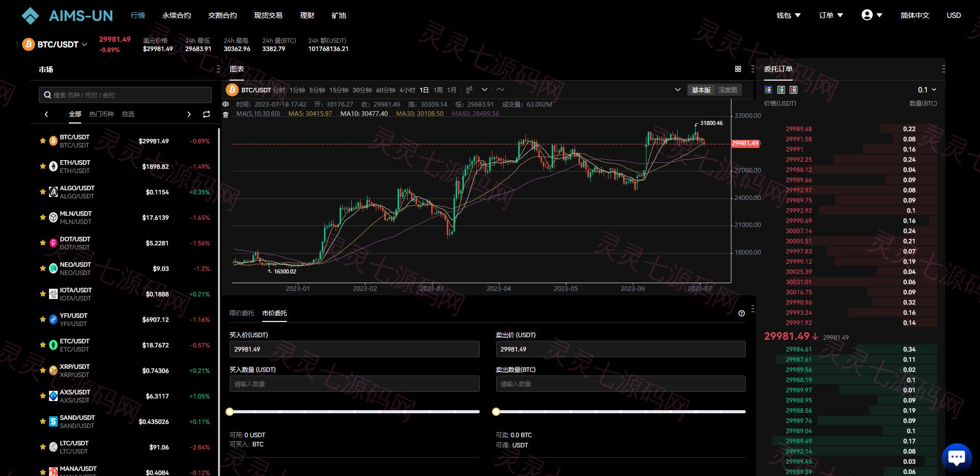980x476 pixels.
Task: Toggle favorite star for DOT/USDT row
Action: tap(43, 243)
